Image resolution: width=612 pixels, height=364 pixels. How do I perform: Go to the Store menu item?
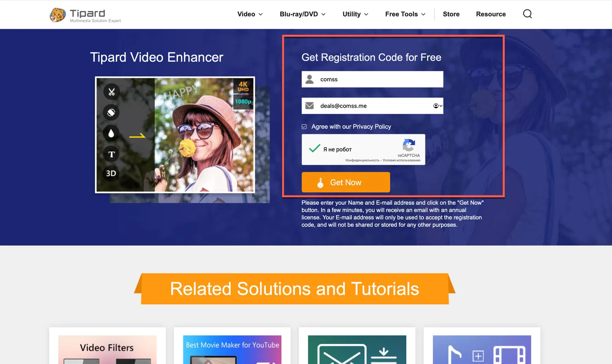click(451, 14)
